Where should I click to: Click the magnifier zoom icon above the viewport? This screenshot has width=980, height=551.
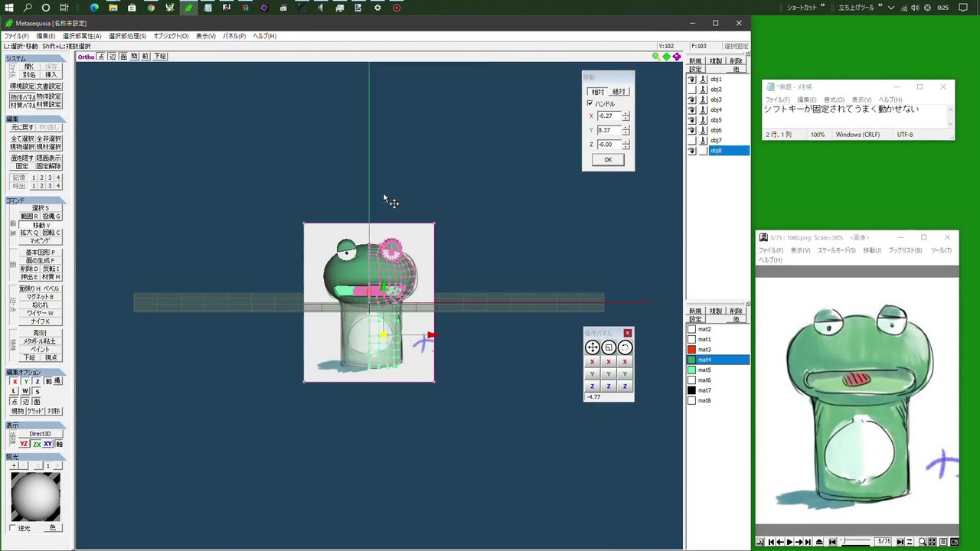click(656, 57)
